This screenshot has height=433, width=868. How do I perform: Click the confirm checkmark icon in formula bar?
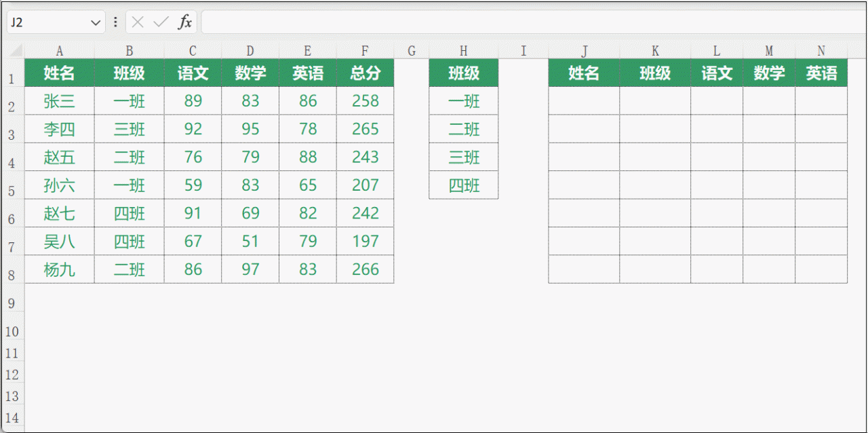pyautogui.click(x=161, y=22)
